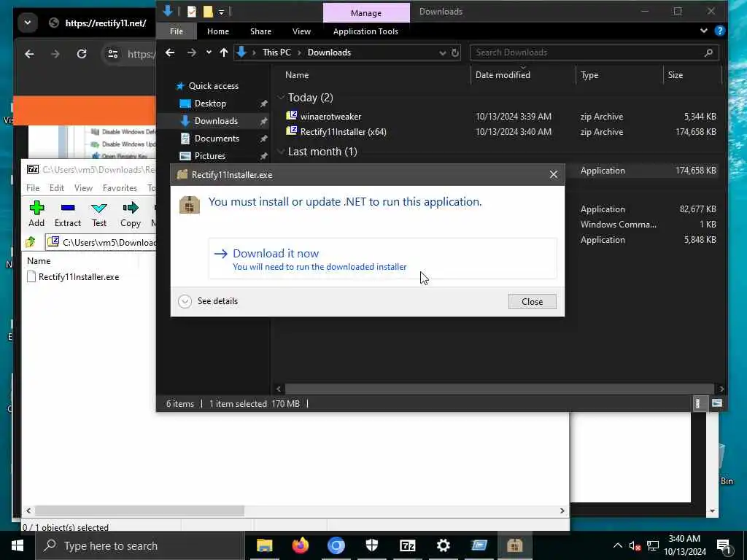The image size is (747, 560).
Task: Open the View menu in 7-Zip
Action: 83,188
